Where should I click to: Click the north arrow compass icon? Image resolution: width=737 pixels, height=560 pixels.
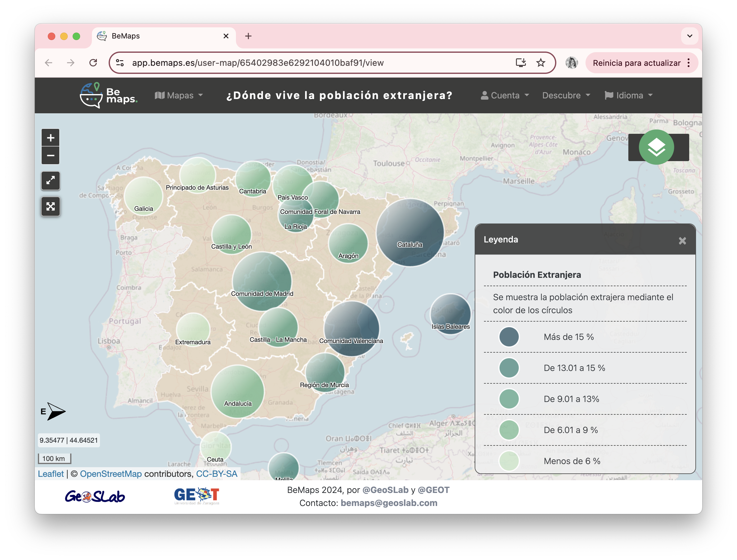click(x=53, y=411)
